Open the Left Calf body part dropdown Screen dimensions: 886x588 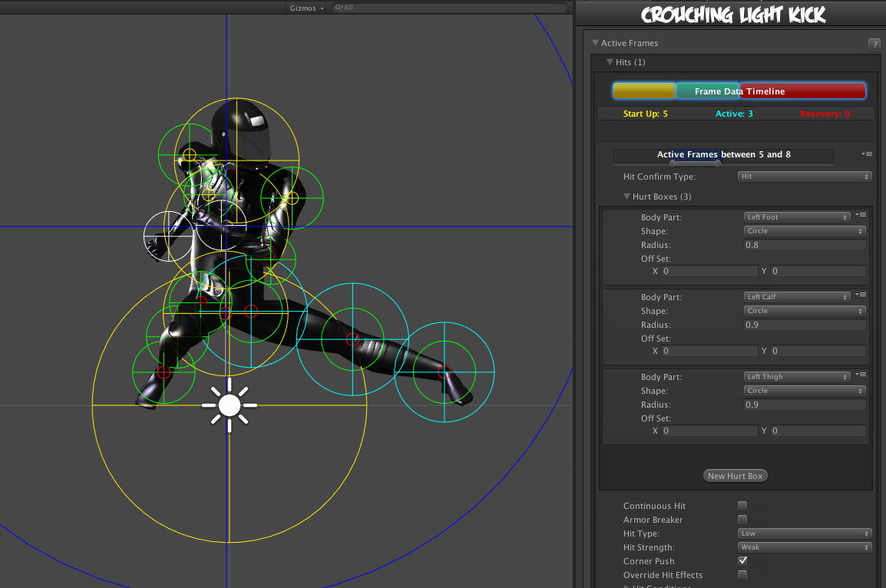click(x=797, y=296)
